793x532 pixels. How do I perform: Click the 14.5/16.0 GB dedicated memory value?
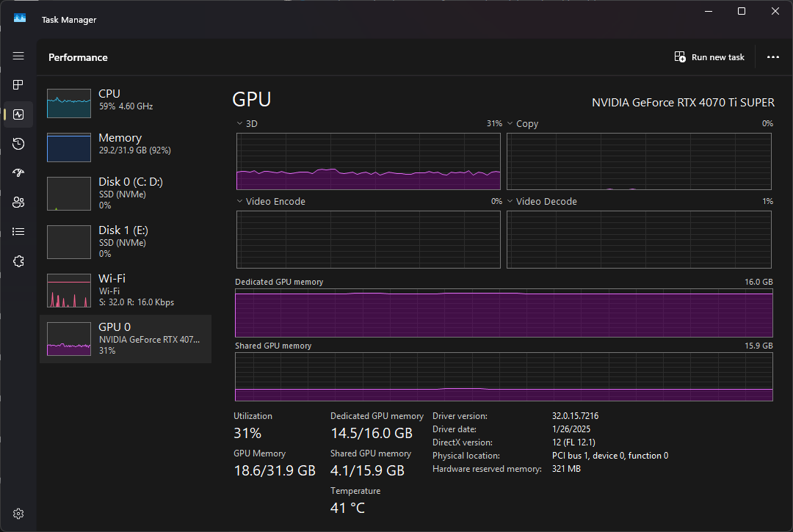pyautogui.click(x=372, y=433)
